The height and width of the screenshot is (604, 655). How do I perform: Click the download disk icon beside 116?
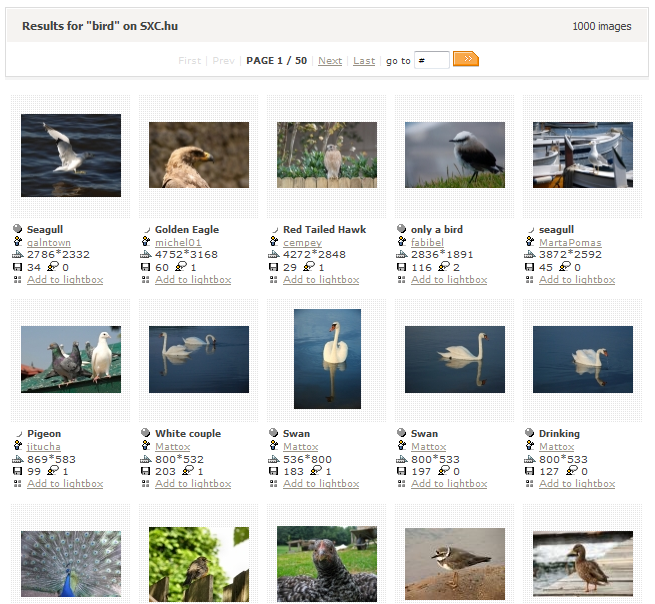pyautogui.click(x=401, y=267)
